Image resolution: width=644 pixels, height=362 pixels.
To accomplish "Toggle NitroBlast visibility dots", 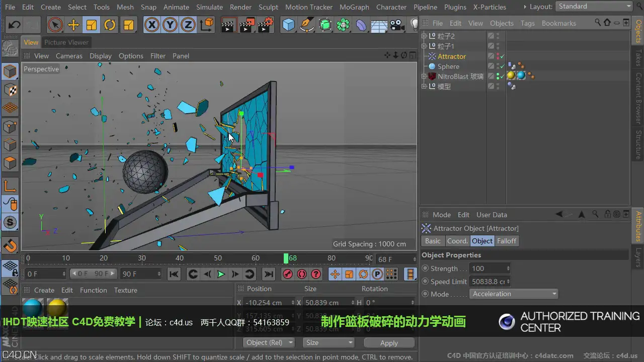I will [x=498, y=76].
